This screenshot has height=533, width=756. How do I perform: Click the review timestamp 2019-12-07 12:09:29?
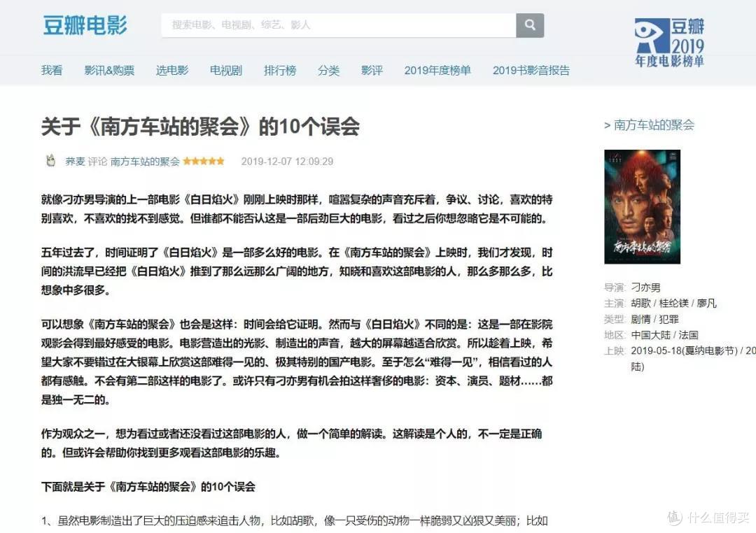point(287,162)
